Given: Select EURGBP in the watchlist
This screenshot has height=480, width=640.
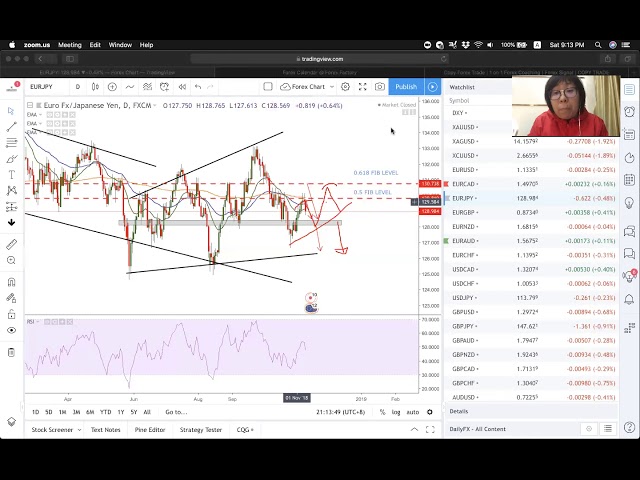Looking at the screenshot, I should coord(463,213).
